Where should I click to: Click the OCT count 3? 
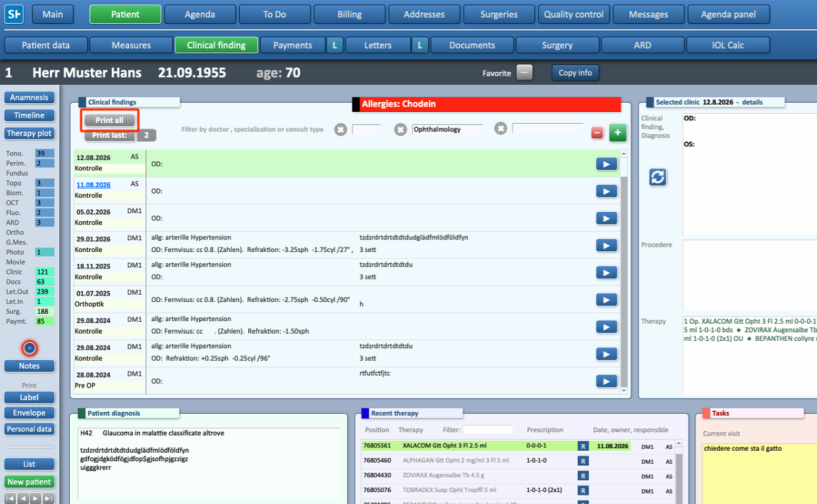tap(45, 203)
